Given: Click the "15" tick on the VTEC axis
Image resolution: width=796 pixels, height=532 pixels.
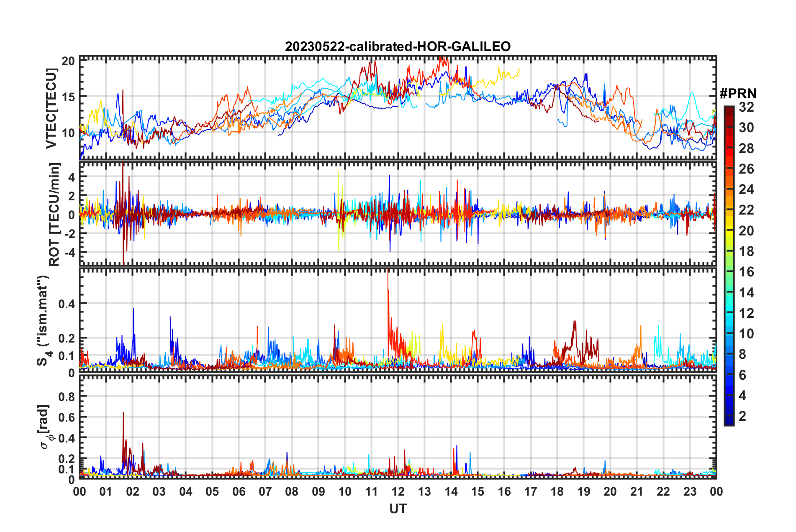Looking at the screenshot, I should (68, 97).
